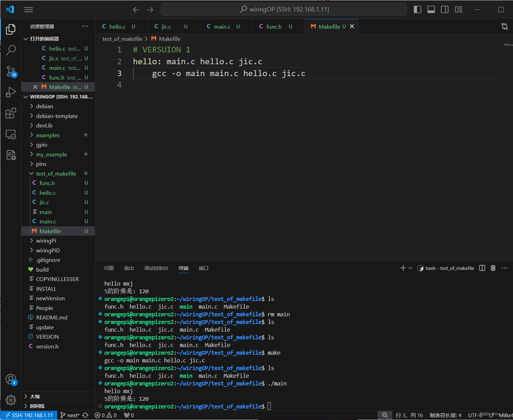Open the customize layout icon
The height and width of the screenshot is (420, 513).
[x=459, y=10]
